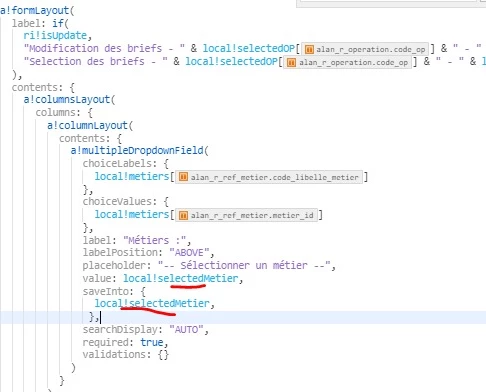The width and height of the screenshot is (486, 392).
Task: Click local!selectedOP on Modification line
Action: (249, 49)
